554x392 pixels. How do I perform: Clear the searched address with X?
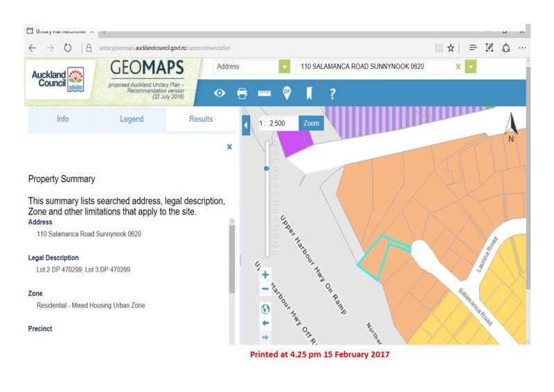pos(458,66)
